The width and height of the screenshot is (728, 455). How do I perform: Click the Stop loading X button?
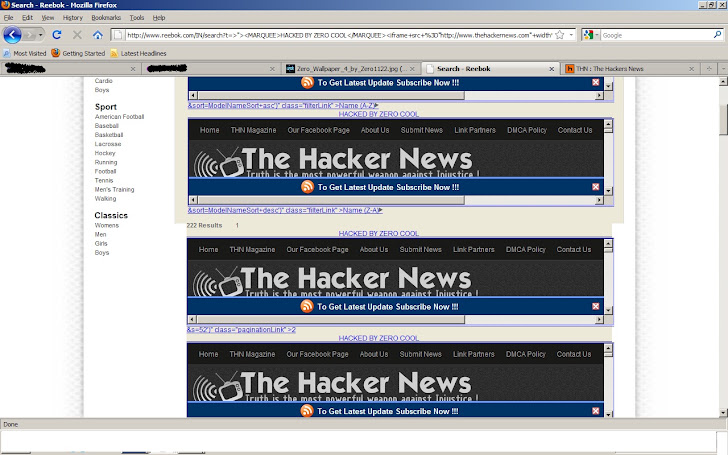tap(77, 35)
